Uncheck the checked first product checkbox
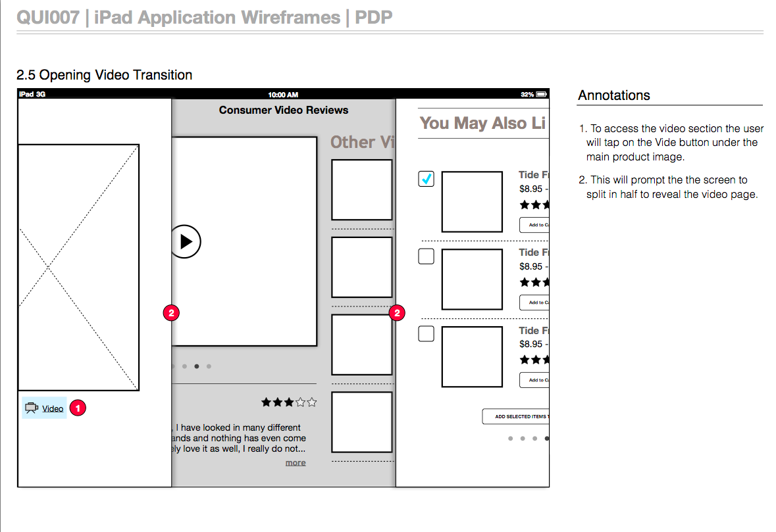This screenshot has height=532, width=776. 427,178
